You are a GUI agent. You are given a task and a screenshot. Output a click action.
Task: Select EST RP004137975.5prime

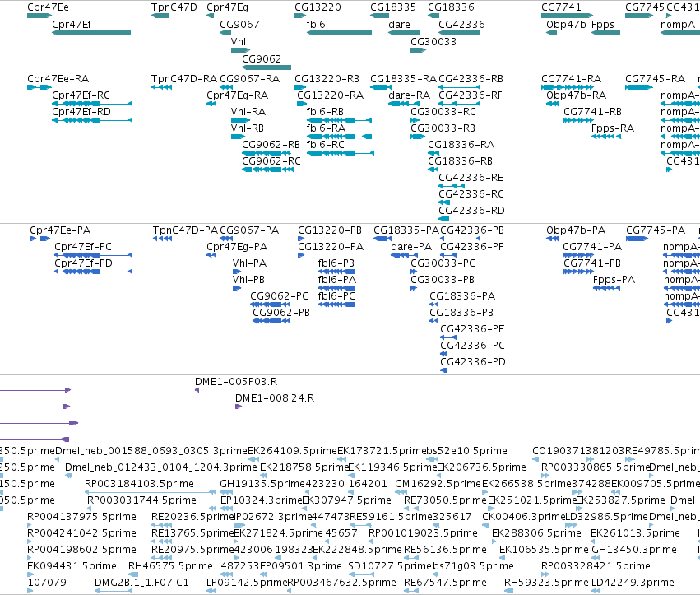(x=81, y=517)
